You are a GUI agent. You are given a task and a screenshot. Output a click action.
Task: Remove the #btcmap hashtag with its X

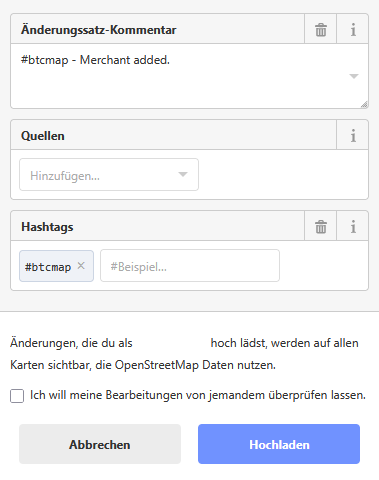coord(81,266)
